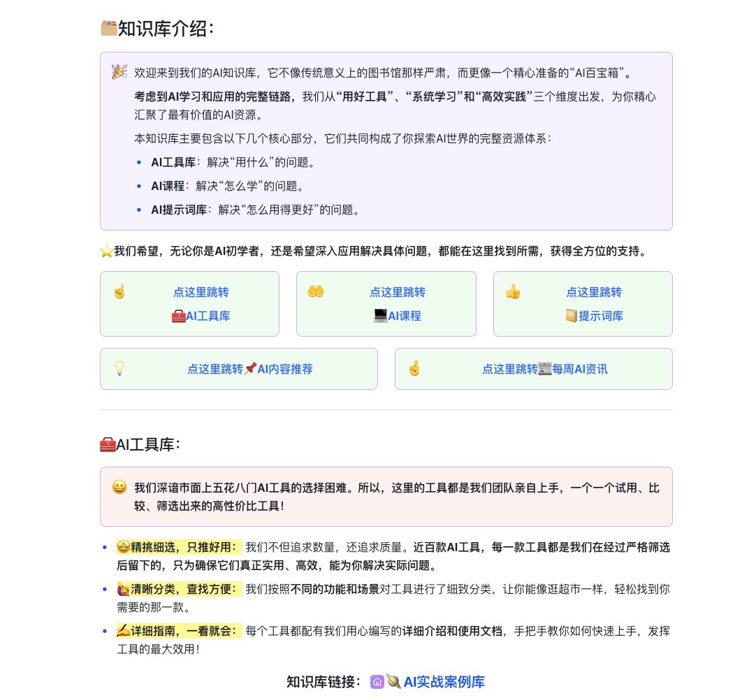This screenshot has height=700, width=756.
Task: Open the AI课程 jump link
Action: point(405,316)
